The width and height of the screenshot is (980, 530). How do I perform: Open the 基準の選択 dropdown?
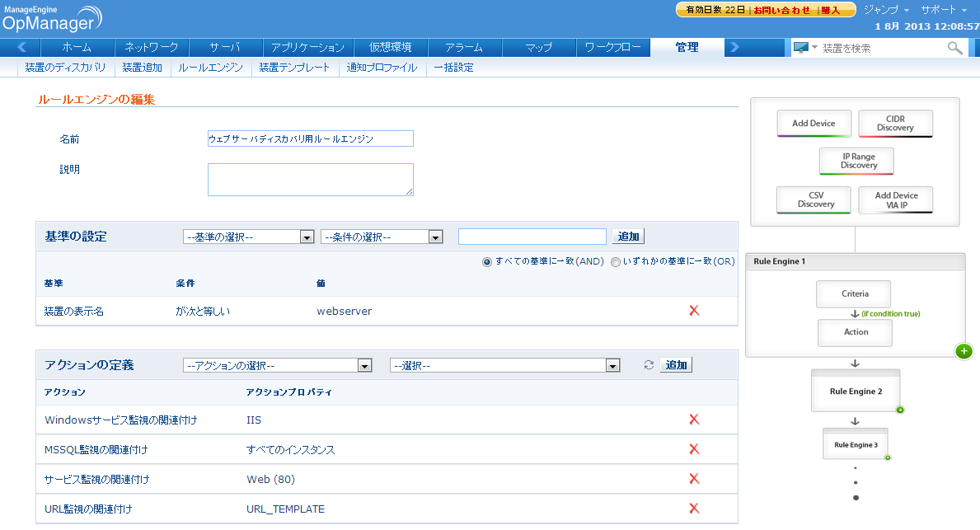[248, 237]
